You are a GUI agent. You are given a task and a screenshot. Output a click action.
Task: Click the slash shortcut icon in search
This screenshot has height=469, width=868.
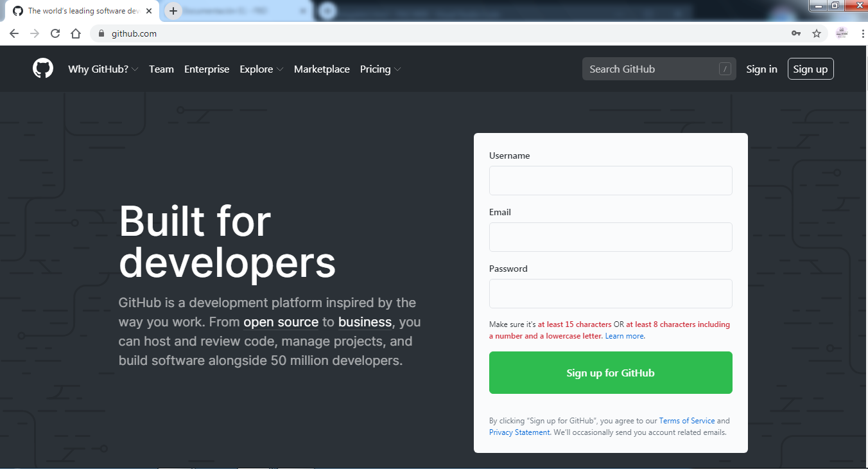(725, 69)
